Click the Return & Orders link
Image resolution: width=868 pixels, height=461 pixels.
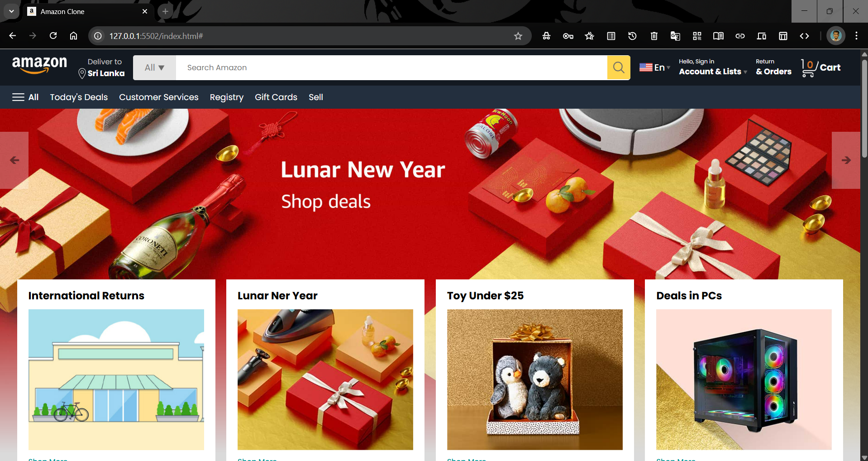pos(773,67)
